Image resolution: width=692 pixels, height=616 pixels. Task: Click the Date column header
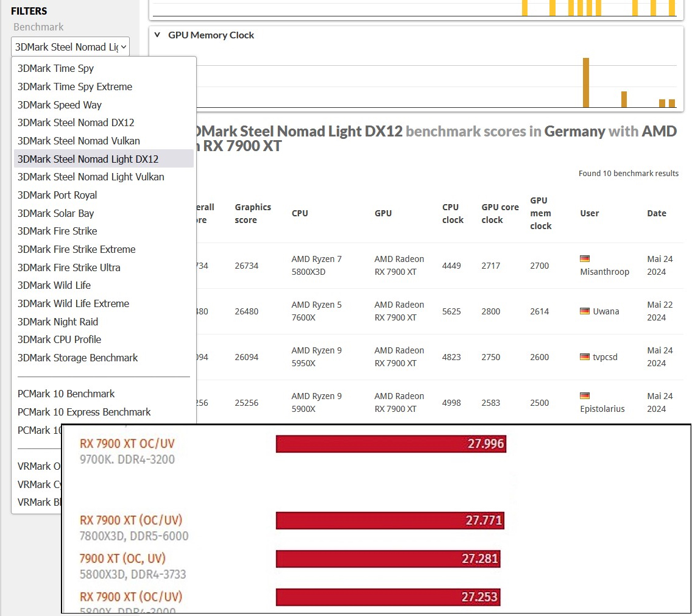(657, 213)
